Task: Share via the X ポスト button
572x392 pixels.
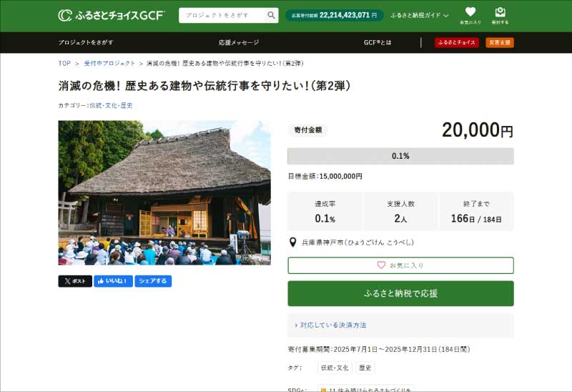Action: click(75, 281)
